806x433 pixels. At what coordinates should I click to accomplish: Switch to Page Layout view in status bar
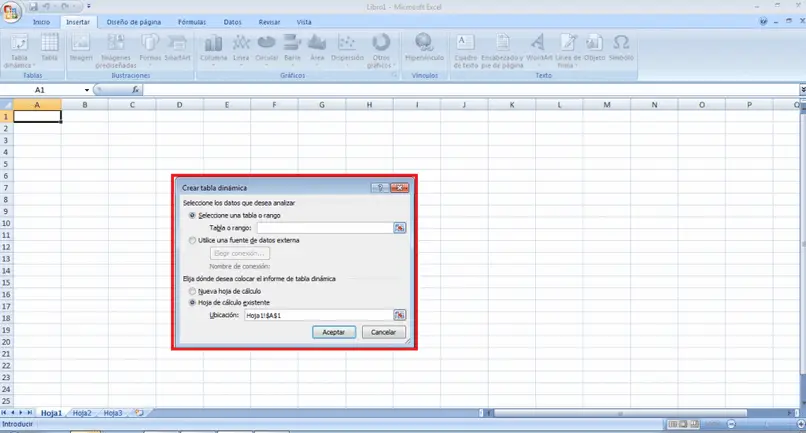tap(684, 424)
